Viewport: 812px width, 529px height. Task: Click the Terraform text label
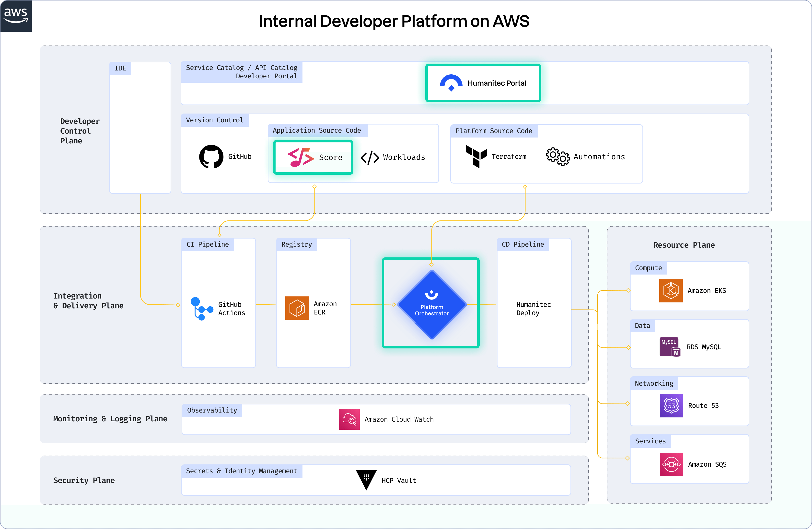[x=509, y=157]
